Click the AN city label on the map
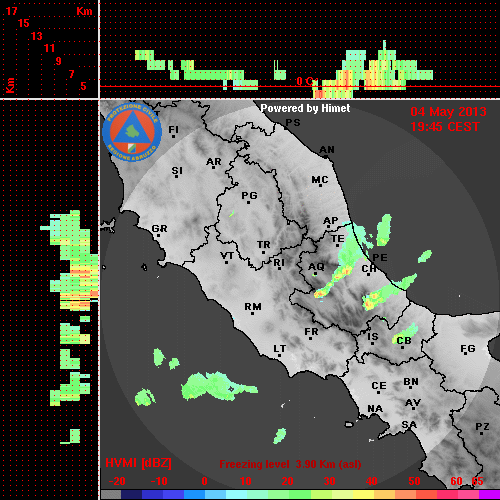Viewport: 500px width, 500px height. tap(327, 150)
